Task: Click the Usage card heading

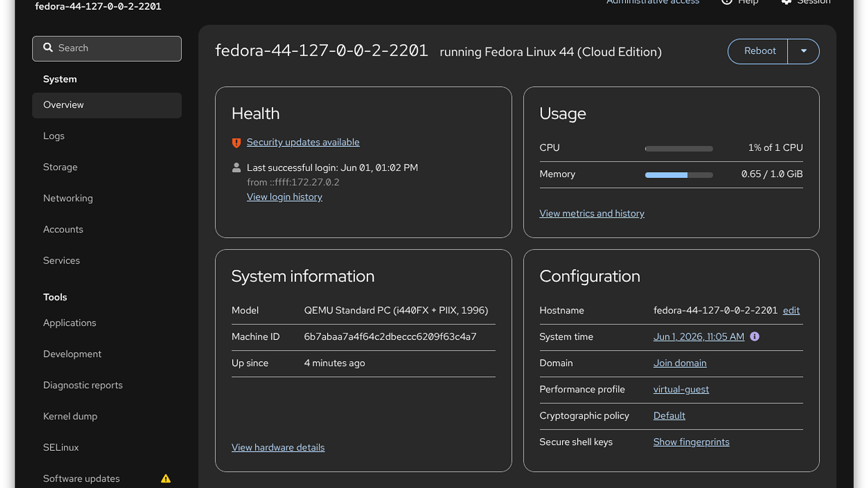Action: point(563,113)
